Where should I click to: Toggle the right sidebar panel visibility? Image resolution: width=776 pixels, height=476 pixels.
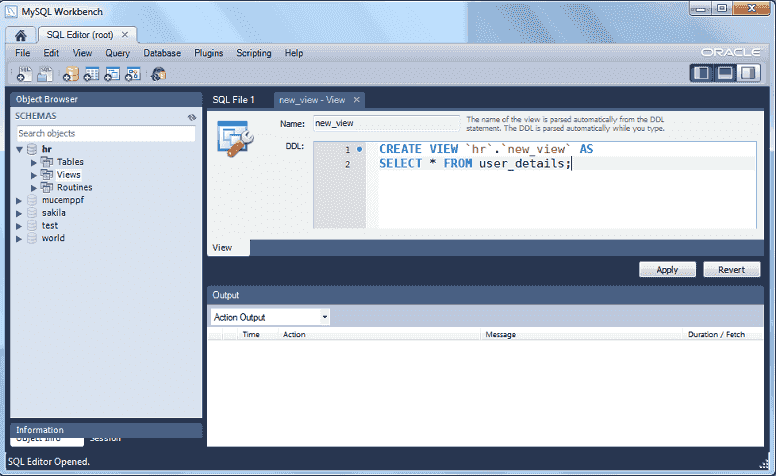[748, 73]
